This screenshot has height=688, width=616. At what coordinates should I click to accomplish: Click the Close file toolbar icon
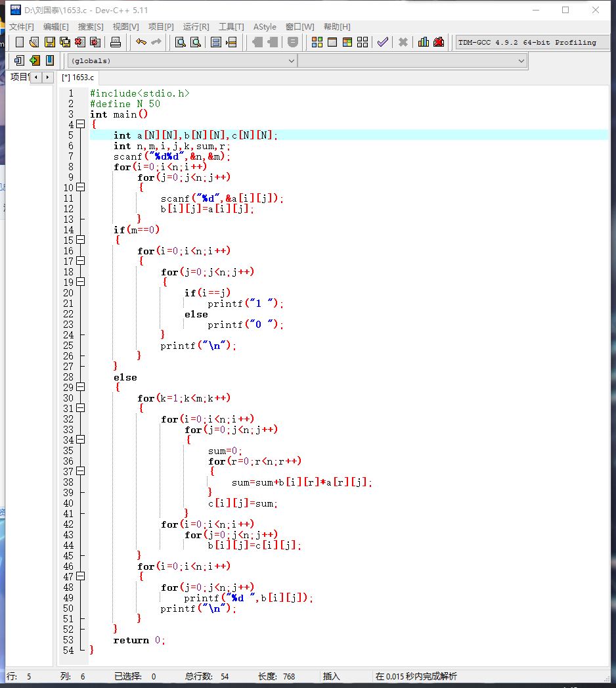pos(80,42)
